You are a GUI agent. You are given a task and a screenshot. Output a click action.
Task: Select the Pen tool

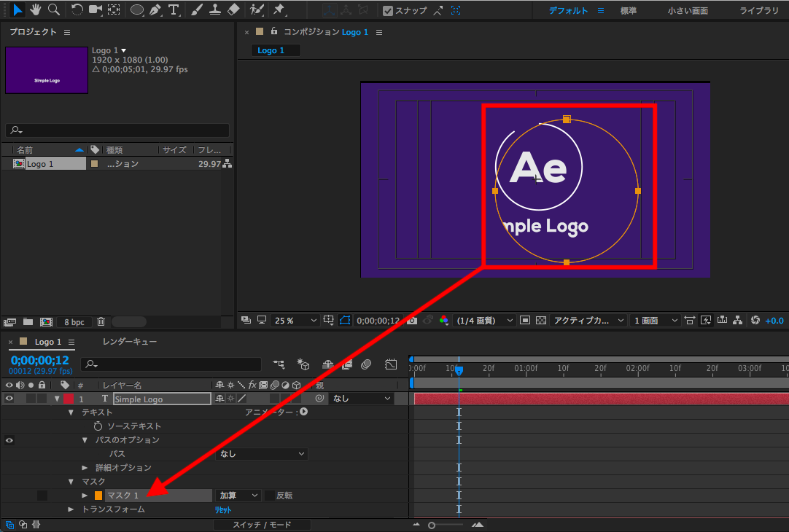click(x=155, y=9)
